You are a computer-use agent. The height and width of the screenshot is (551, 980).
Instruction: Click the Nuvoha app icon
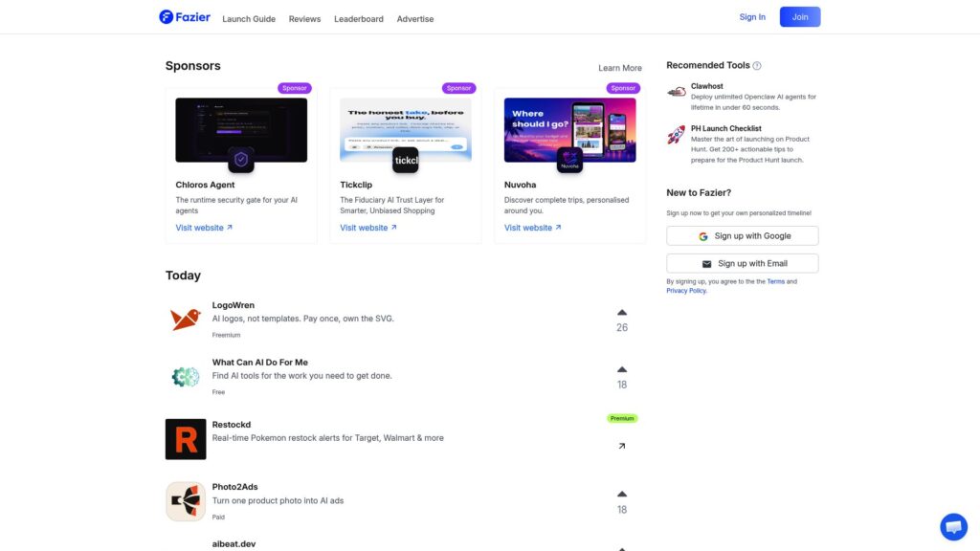click(x=570, y=160)
